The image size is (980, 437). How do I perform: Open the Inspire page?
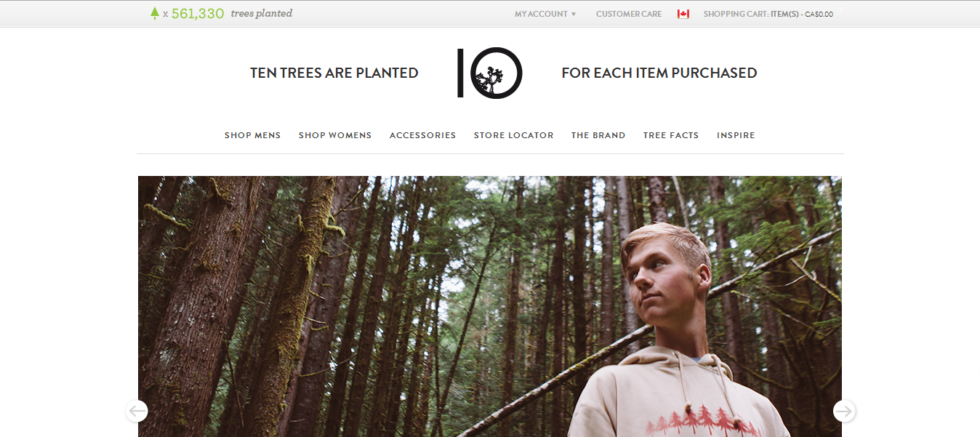click(736, 135)
